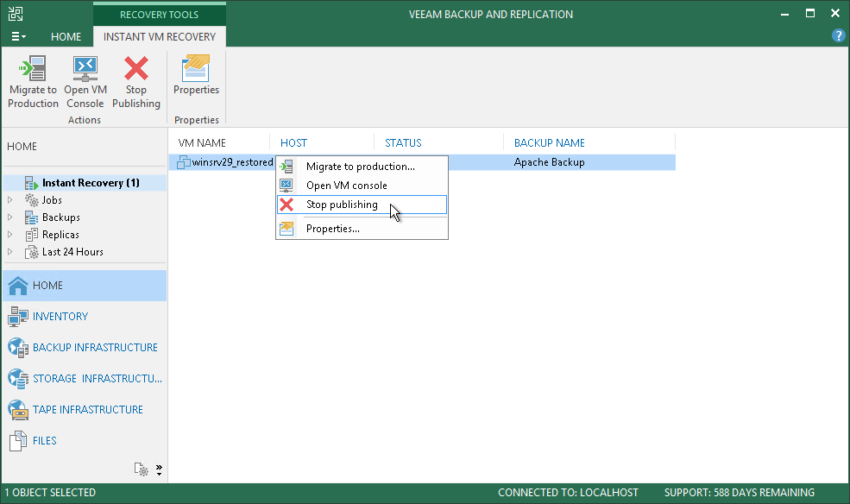This screenshot has width=850, height=504.
Task: Sort by VM NAME column header
Action: (x=202, y=143)
